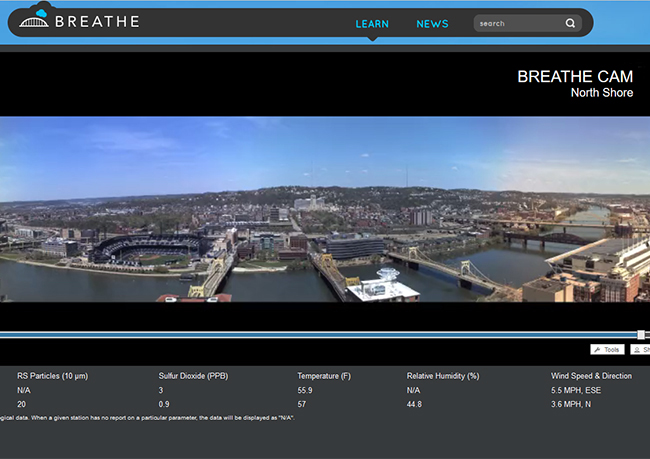Screen dimensions: 650x459
Task: Click the Sulfur Dioxide value 0.9
Action: (164, 404)
